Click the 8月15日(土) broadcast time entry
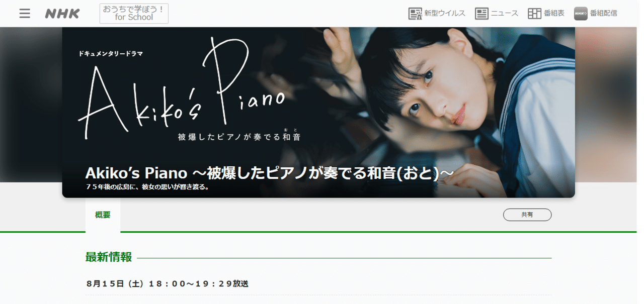644x304 pixels. tap(168, 284)
